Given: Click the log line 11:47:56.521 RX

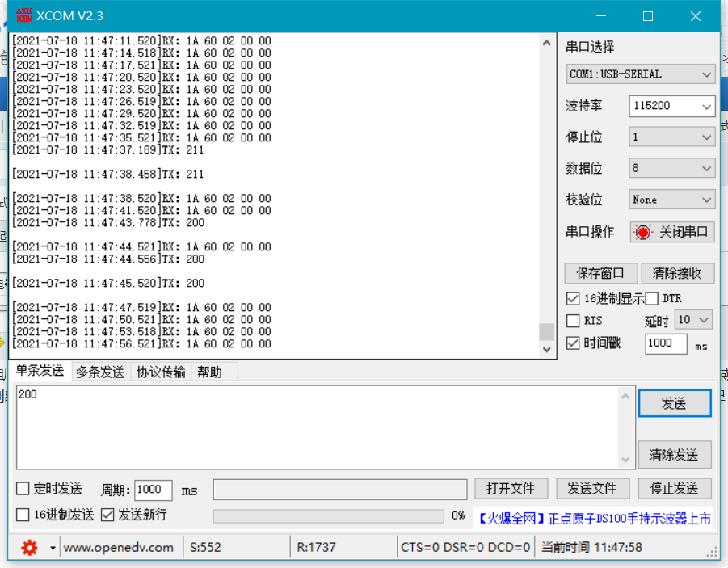Looking at the screenshot, I should [141, 343].
